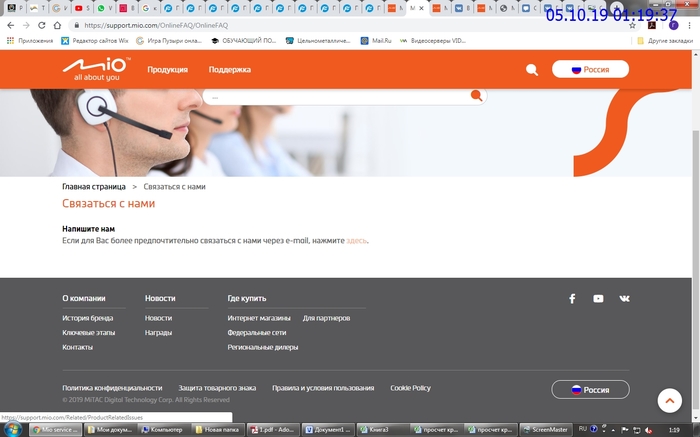Click the scroll-to-top arrow button
The image size is (700, 437).
pyautogui.click(x=670, y=400)
